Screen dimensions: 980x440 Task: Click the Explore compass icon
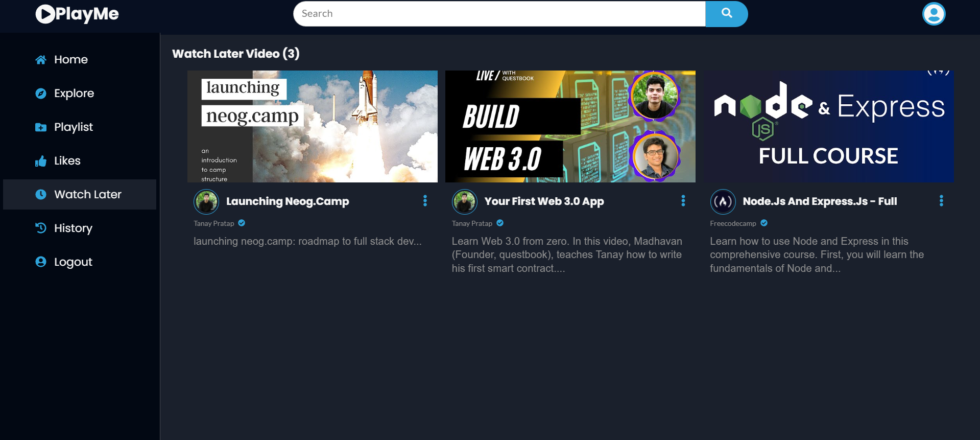pos(41,94)
